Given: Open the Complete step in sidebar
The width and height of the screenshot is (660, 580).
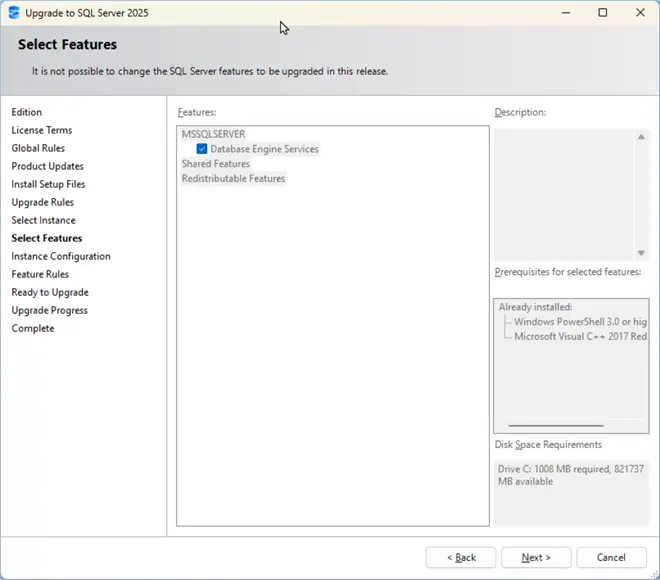Looking at the screenshot, I should [33, 328].
